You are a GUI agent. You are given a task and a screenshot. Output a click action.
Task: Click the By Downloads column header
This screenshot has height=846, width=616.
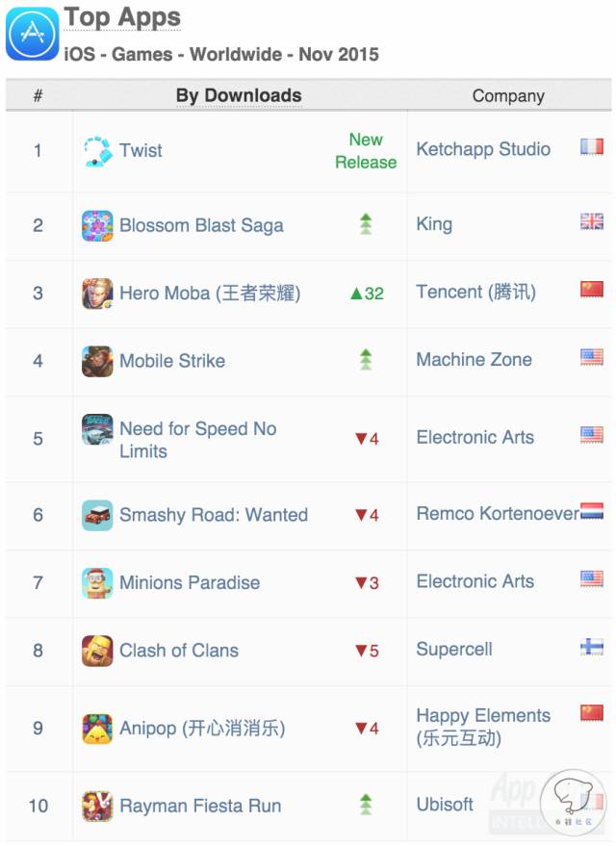point(239,95)
